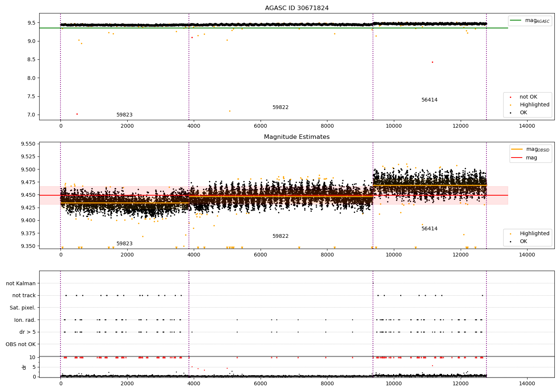Click the 9.350 y-axis tick label
The width and height of the screenshot is (560, 392).
click(x=28, y=246)
